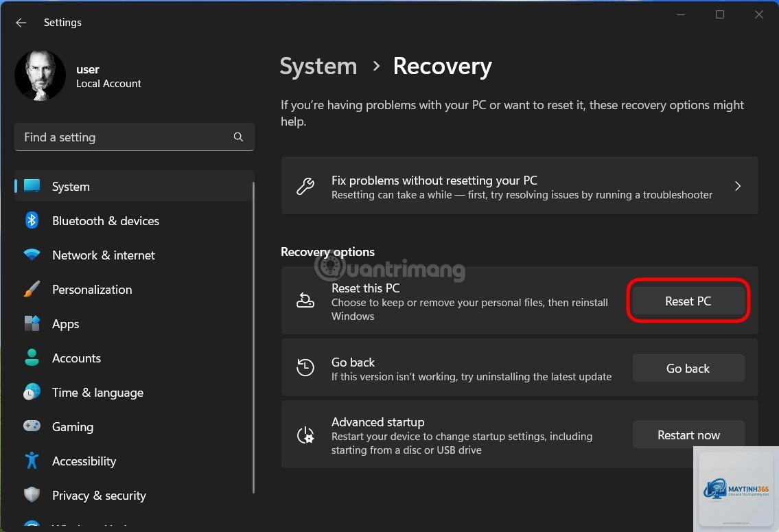Click the Bluetooth icon in sidebar
Viewport: 779px width, 532px height.
tap(32, 220)
